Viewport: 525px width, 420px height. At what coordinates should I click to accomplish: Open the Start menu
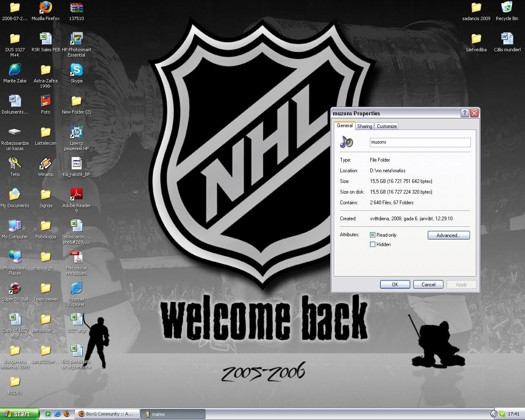click(20, 414)
